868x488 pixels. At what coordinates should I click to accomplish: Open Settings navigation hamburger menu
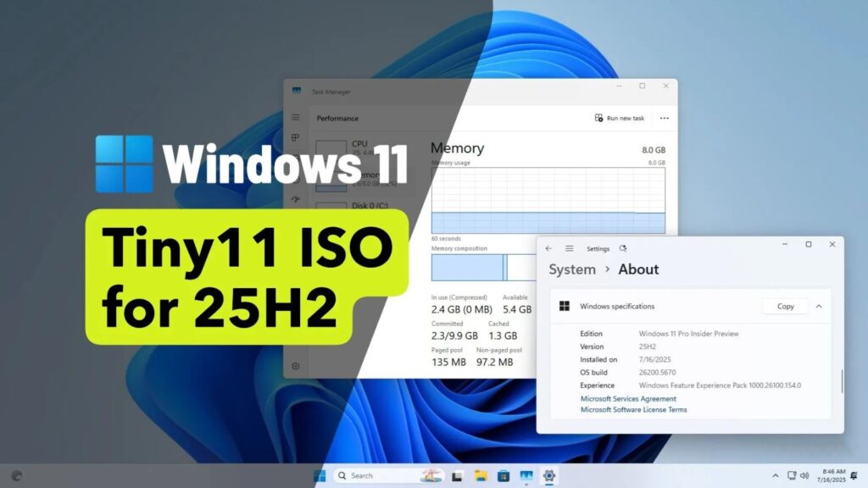[x=569, y=248]
